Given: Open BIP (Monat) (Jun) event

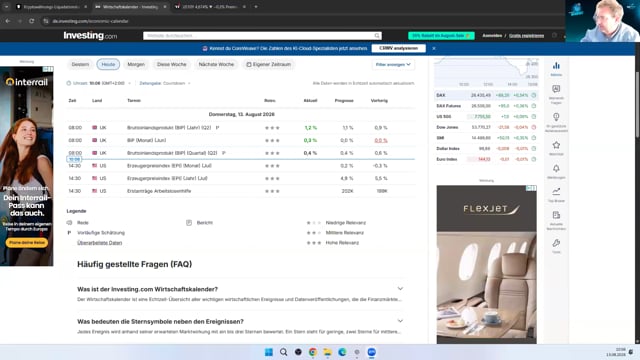Looking at the screenshot, I should tap(146, 140).
